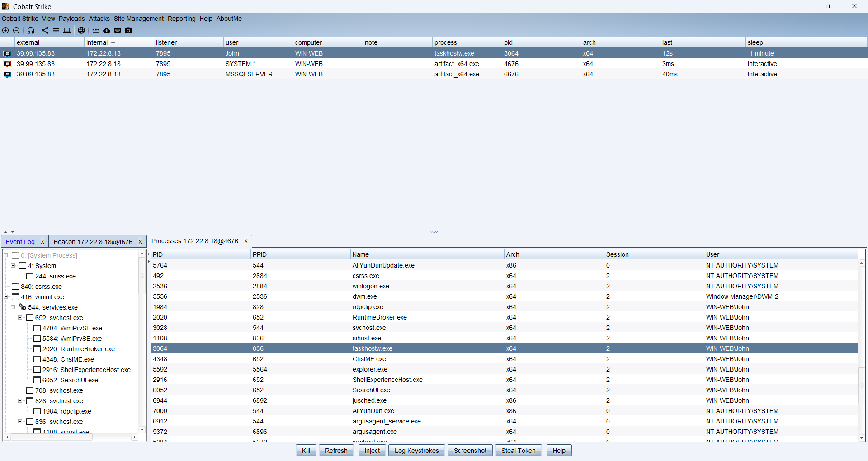Click window icon of 340: csrss.exe

[x=15, y=287]
